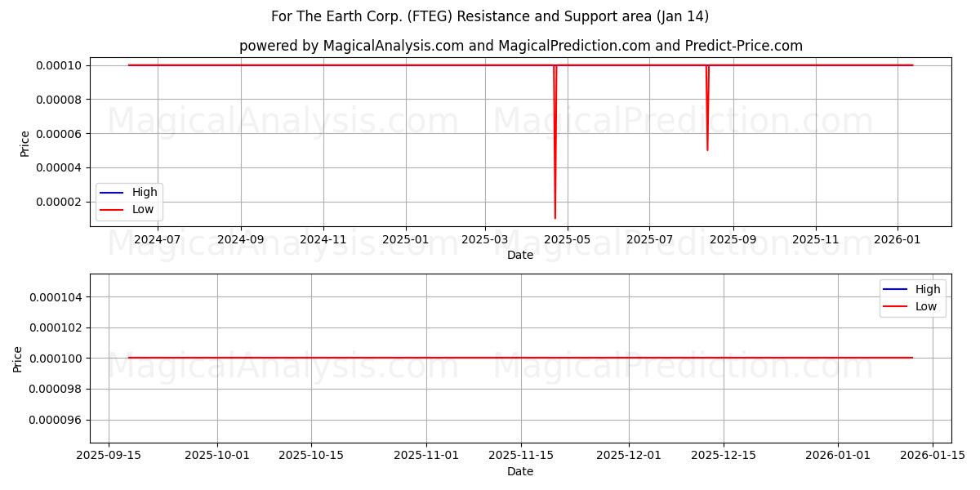Click the 2026-01-15 date tick label
Image resolution: width=980 pixels, height=490 pixels.
point(933,457)
